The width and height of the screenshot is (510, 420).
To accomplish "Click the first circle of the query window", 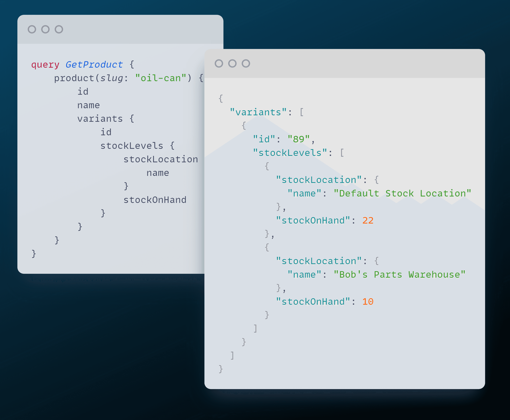I will 32,29.
